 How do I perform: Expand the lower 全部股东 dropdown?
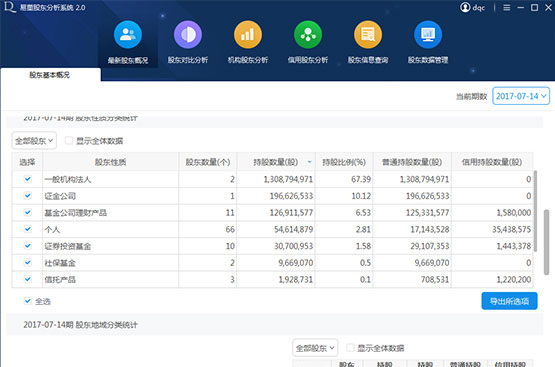point(315,348)
